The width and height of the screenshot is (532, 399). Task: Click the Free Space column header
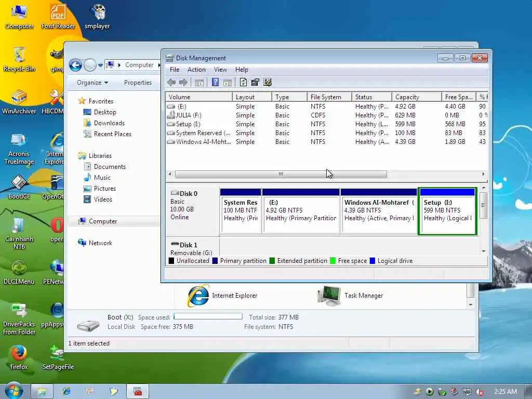[x=459, y=97]
